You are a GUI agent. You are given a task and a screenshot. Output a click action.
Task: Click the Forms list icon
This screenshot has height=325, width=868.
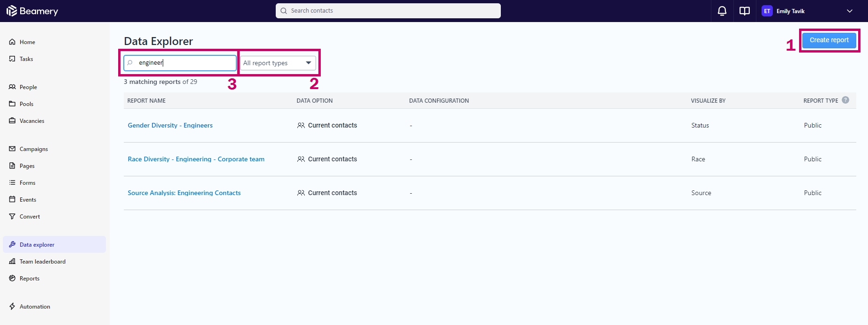click(12, 182)
